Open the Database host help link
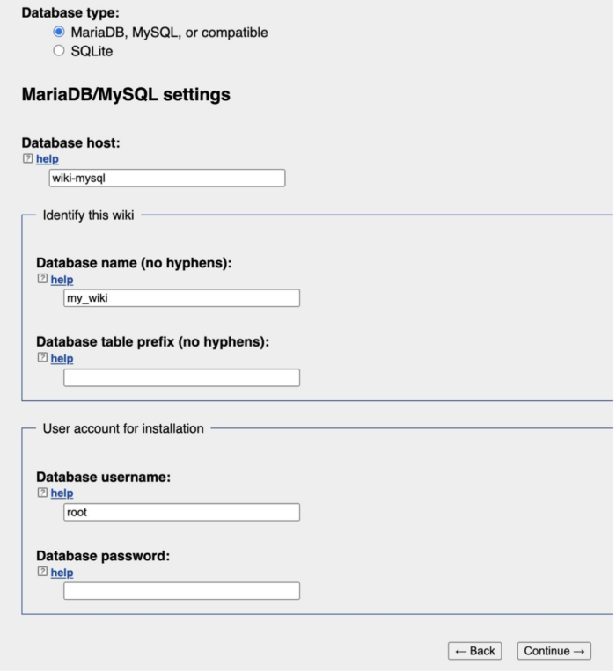Screen dimensions: 616x672 pyautogui.click(x=47, y=159)
